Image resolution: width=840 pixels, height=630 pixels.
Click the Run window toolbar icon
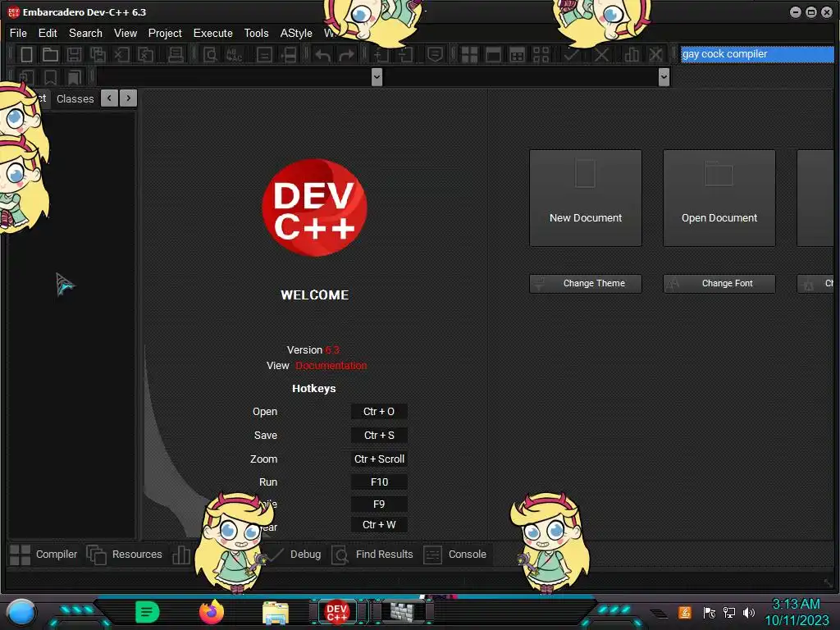493,55
